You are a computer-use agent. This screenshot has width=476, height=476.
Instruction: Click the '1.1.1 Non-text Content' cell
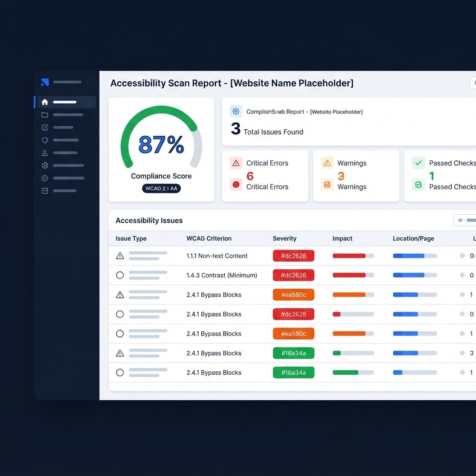[217, 256]
